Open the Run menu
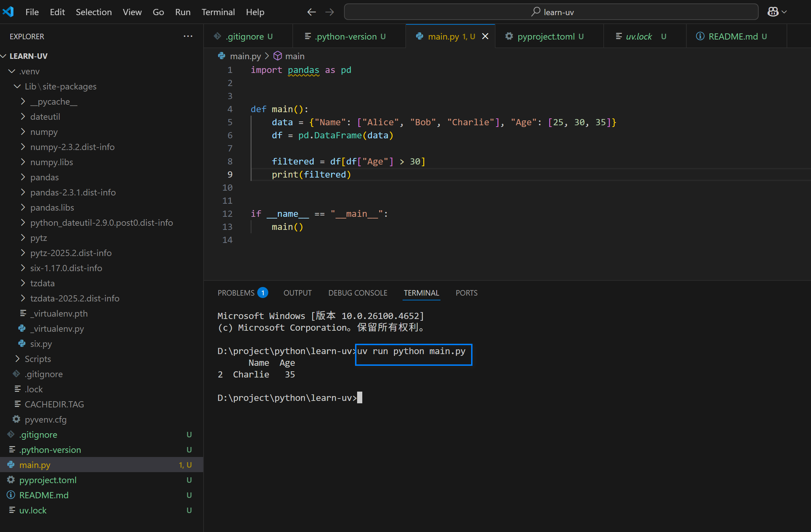The image size is (811, 532). 183,12
